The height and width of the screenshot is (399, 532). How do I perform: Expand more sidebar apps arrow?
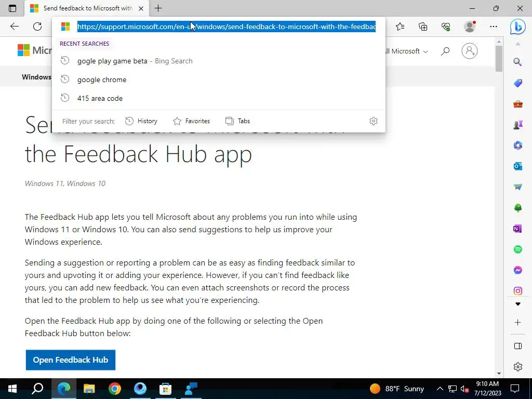click(x=518, y=304)
